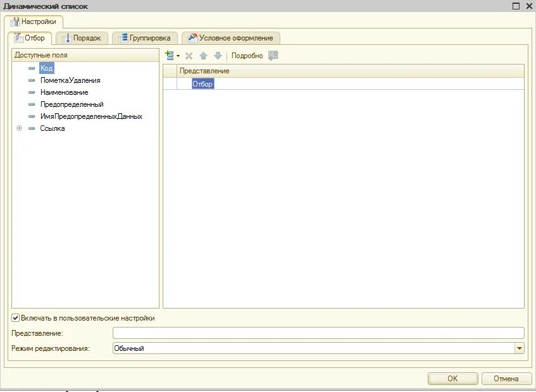Screen dimensions: 536x392
Task: Select the Ссылка field
Action: pos(53,128)
